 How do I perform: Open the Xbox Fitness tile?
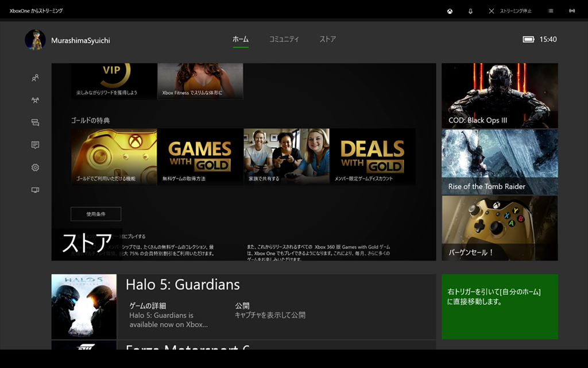pyautogui.click(x=200, y=81)
